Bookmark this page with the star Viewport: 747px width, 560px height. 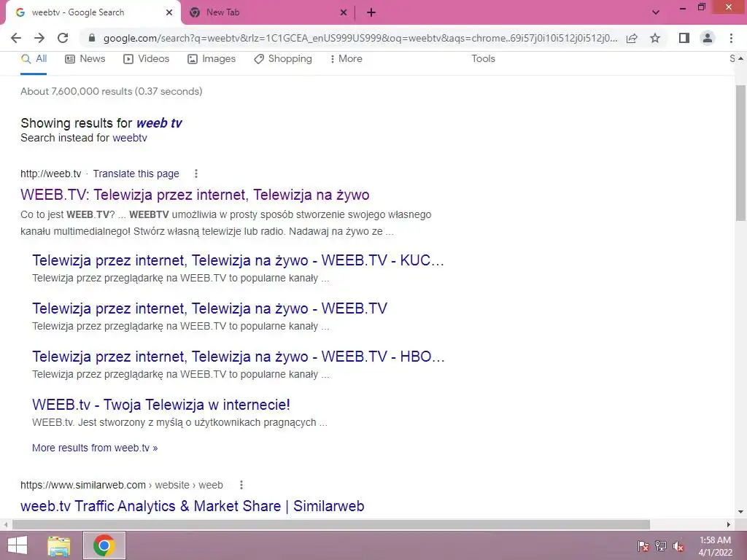point(655,38)
